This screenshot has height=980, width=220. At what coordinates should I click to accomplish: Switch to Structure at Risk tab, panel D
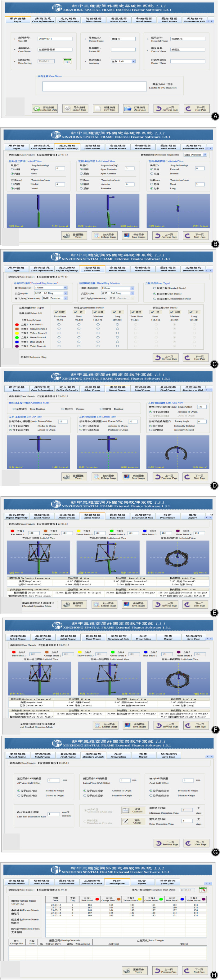coord(193,388)
